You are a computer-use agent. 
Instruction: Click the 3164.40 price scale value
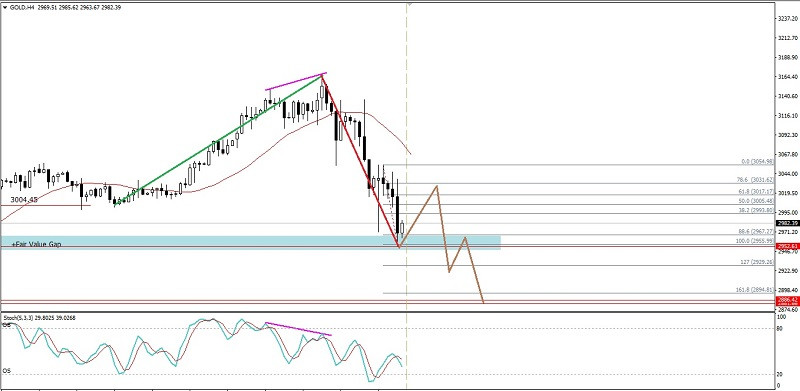click(x=787, y=77)
